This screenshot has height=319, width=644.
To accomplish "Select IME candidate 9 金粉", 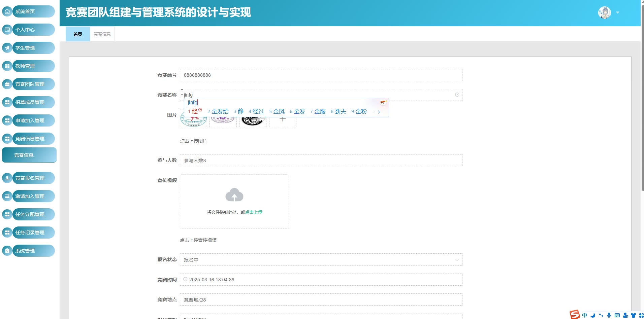I will click(359, 111).
